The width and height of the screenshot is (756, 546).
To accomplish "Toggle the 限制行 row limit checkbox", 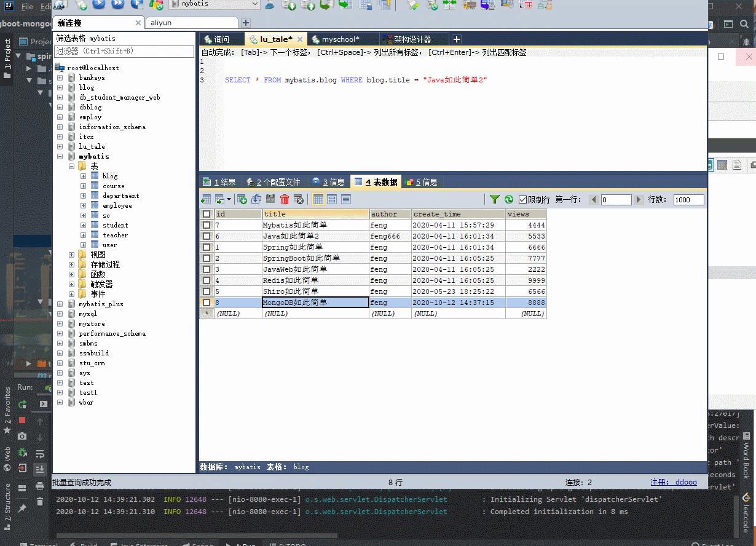I will coord(522,199).
